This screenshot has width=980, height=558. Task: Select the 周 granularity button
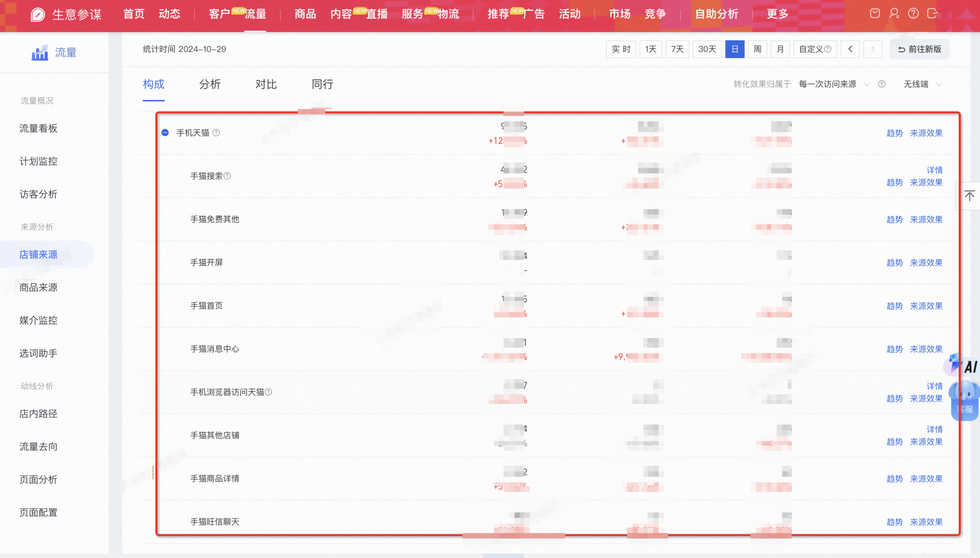tap(757, 49)
